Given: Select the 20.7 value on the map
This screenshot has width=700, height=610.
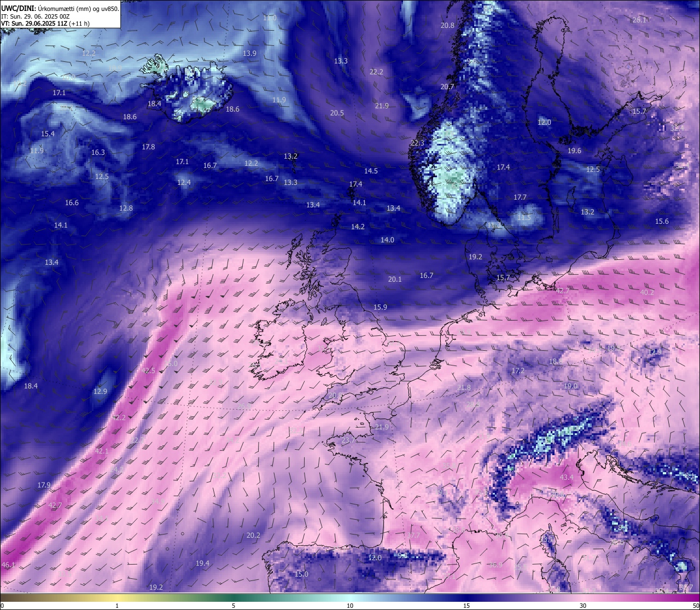Looking at the screenshot, I should tap(447, 86).
